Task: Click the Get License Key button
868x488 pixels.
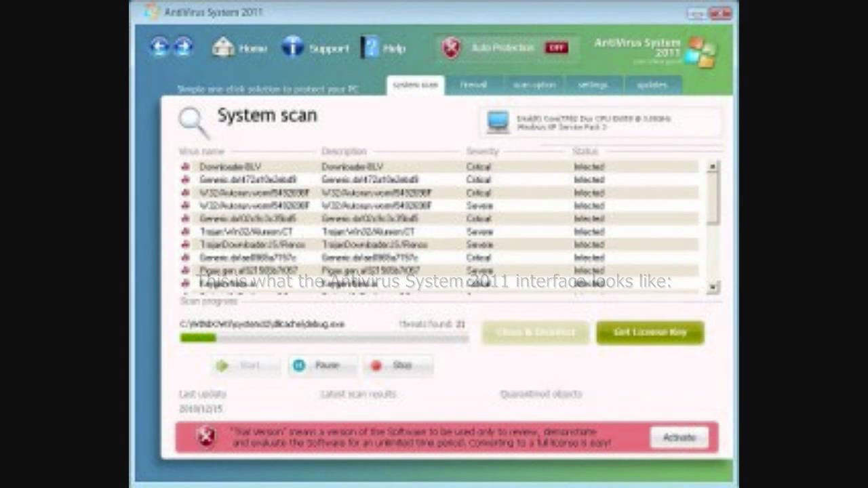Action: pyautogui.click(x=650, y=332)
